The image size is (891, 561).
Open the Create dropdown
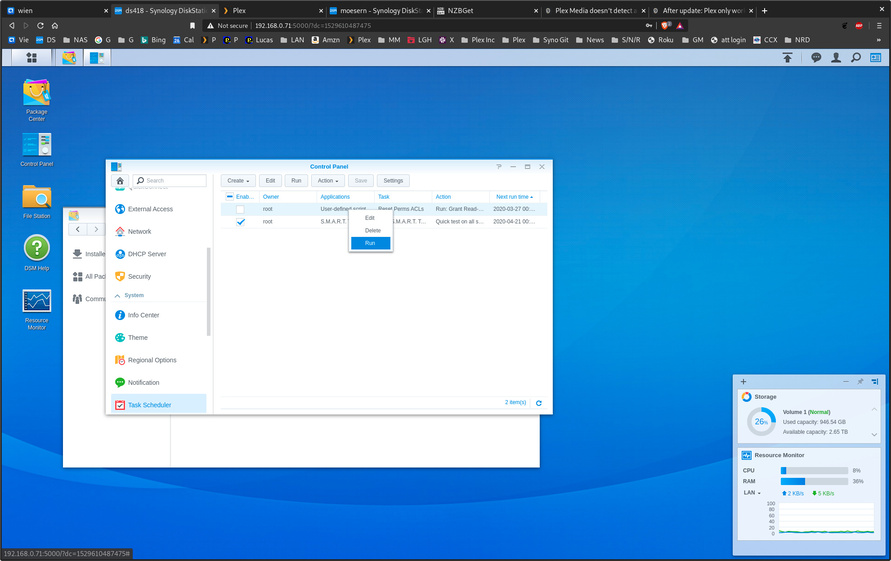click(x=238, y=181)
